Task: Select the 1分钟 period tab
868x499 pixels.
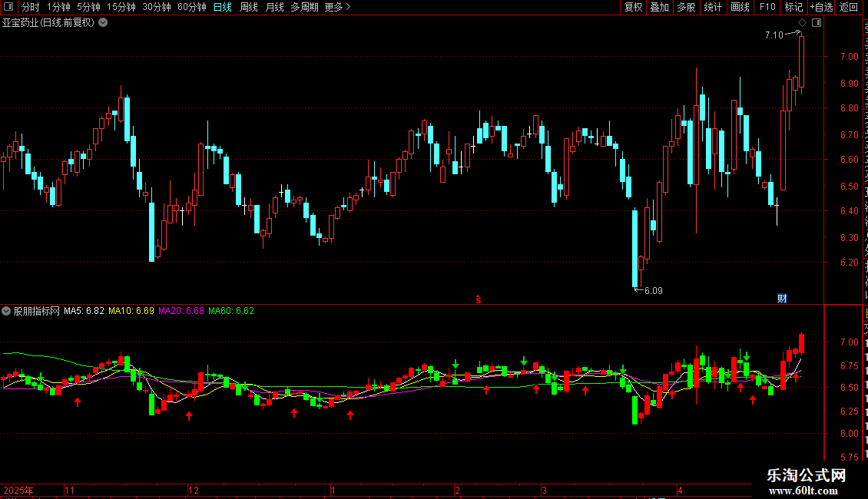Action: (x=58, y=7)
